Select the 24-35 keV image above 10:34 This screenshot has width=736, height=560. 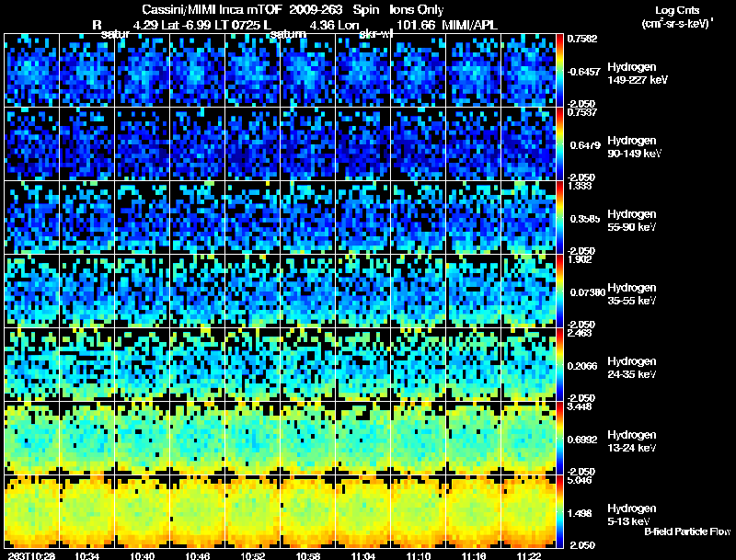pos(86,365)
